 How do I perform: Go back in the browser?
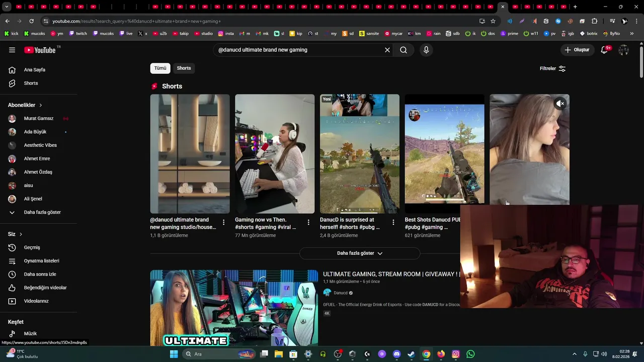tap(7, 21)
